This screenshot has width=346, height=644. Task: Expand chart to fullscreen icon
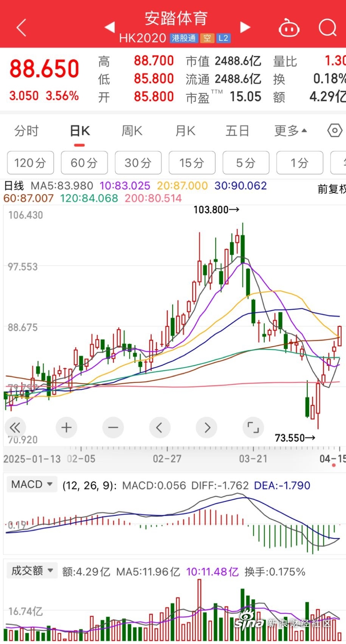pyautogui.click(x=253, y=428)
